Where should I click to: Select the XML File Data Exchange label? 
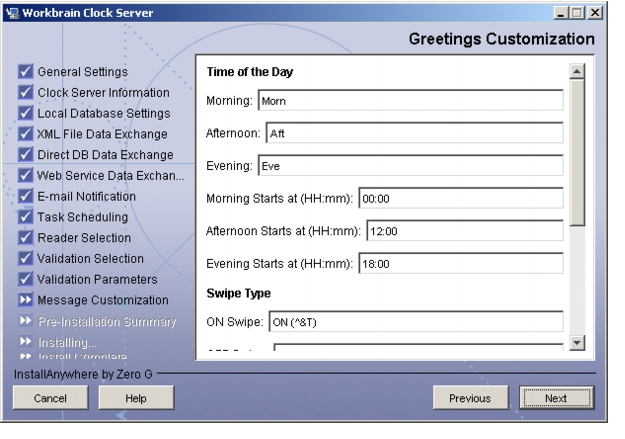(102, 134)
